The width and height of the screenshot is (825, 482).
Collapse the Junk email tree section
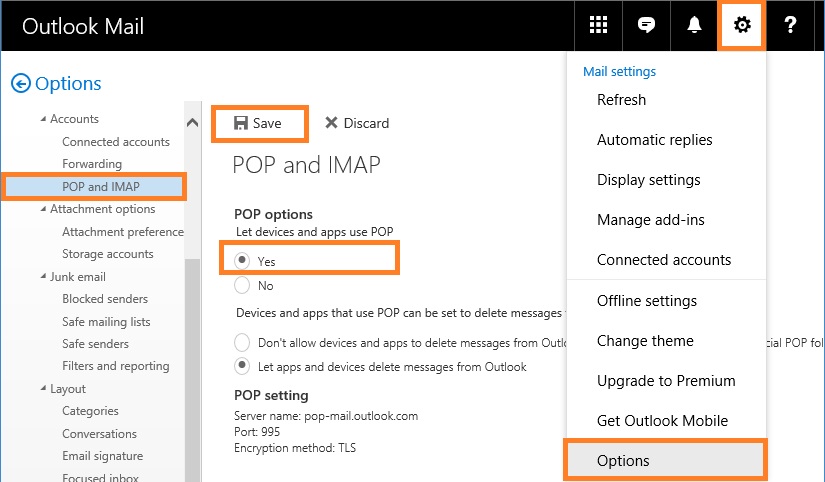pos(43,276)
